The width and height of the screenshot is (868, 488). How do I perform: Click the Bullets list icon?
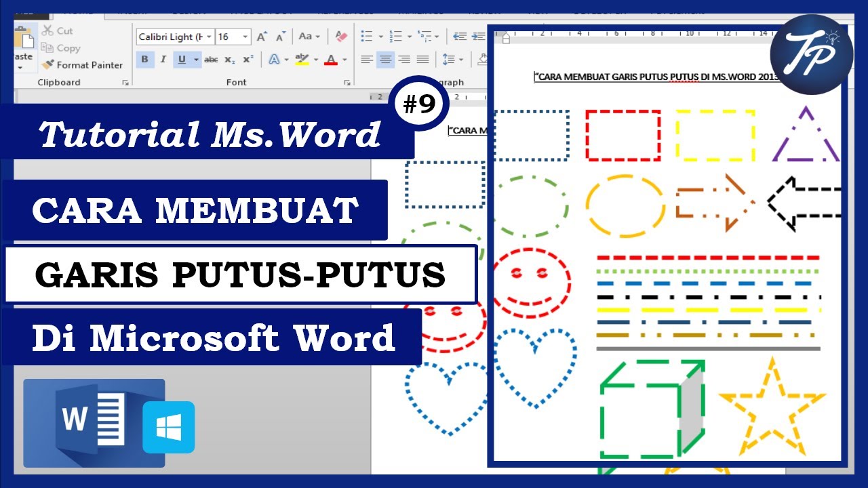pyautogui.click(x=367, y=37)
